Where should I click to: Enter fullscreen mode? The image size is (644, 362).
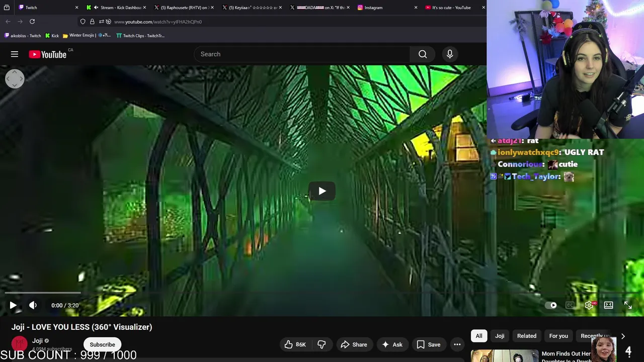point(628,305)
